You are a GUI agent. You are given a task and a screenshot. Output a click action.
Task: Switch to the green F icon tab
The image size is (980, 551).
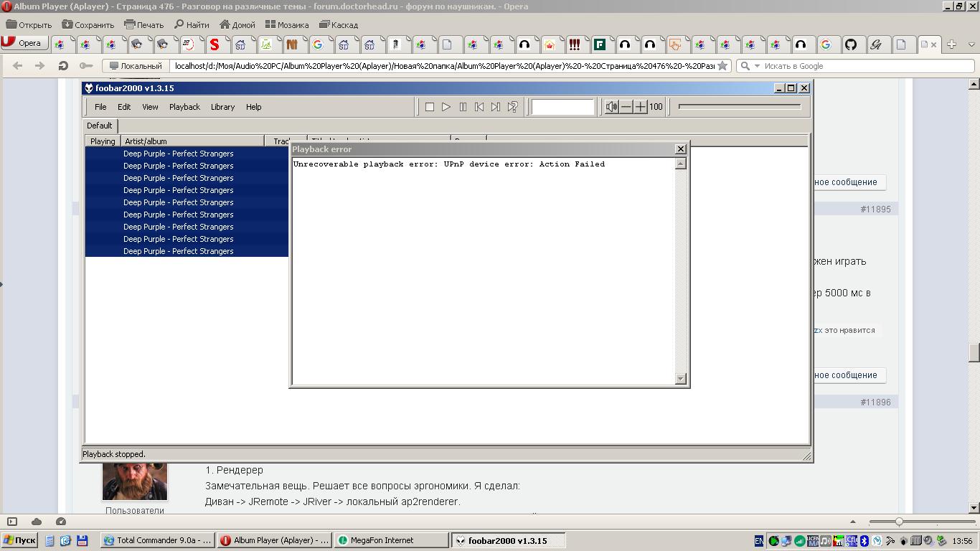(x=599, y=44)
